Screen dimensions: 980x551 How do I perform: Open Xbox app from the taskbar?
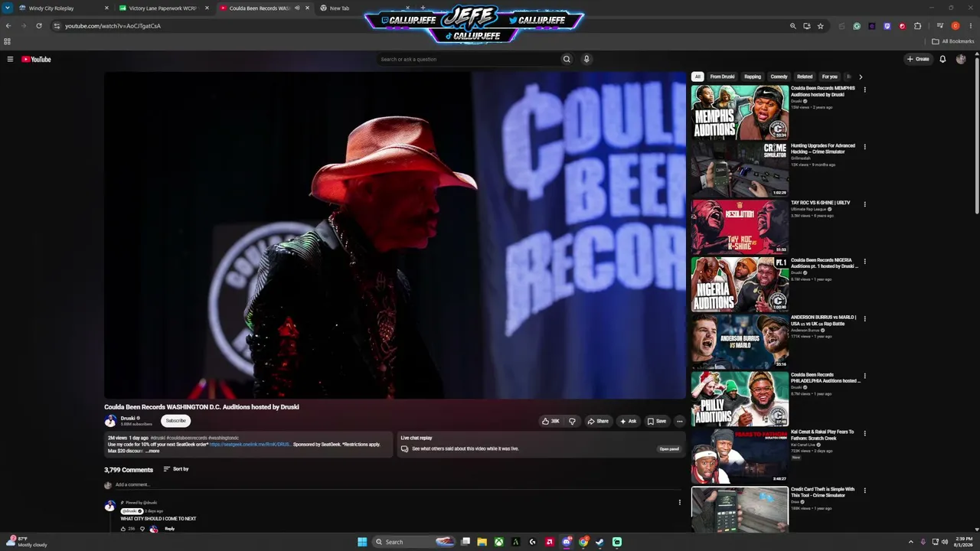498,542
